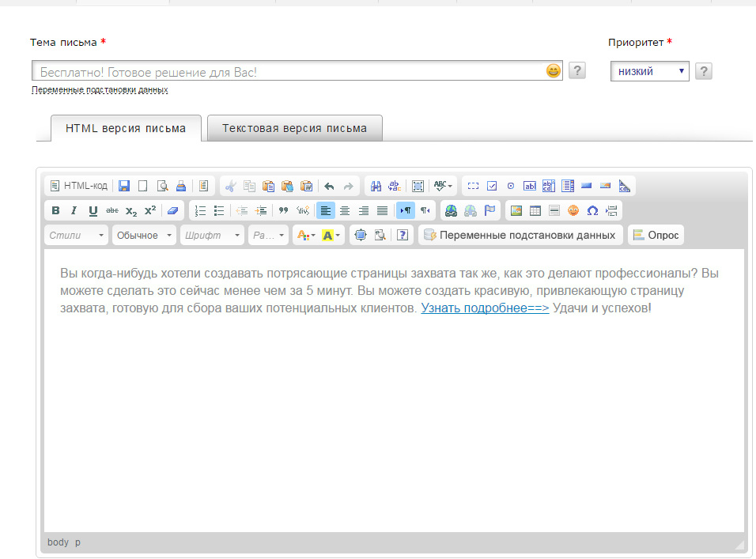Toggle bold formatting
Screen dimensions: 756x559
pos(55,210)
